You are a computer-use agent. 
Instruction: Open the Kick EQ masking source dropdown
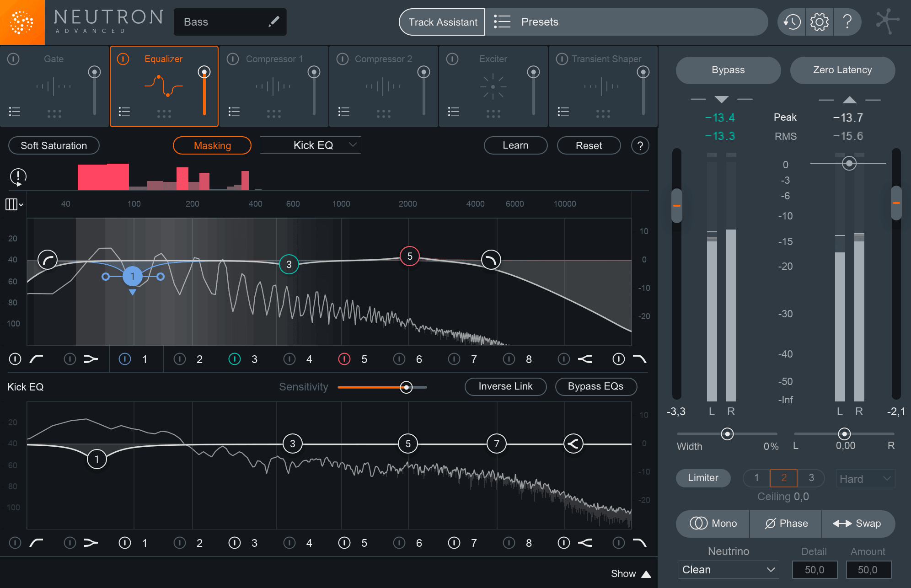pos(311,145)
